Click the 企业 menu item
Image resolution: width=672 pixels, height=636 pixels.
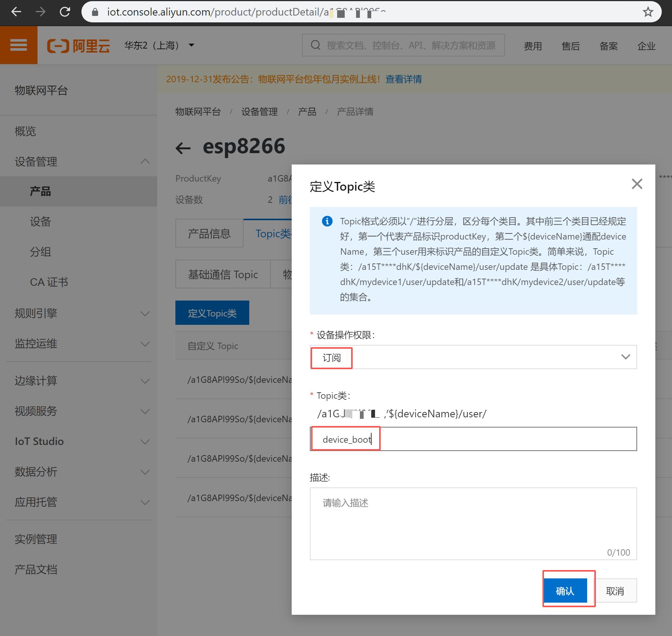pyautogui.click(x=646, y=46)
